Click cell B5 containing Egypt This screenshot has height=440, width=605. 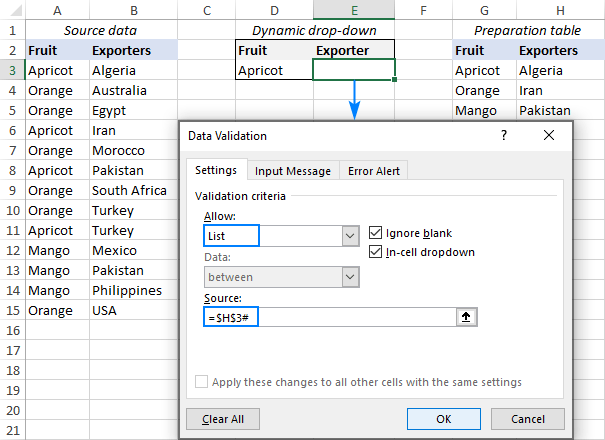tap(134, 110)
